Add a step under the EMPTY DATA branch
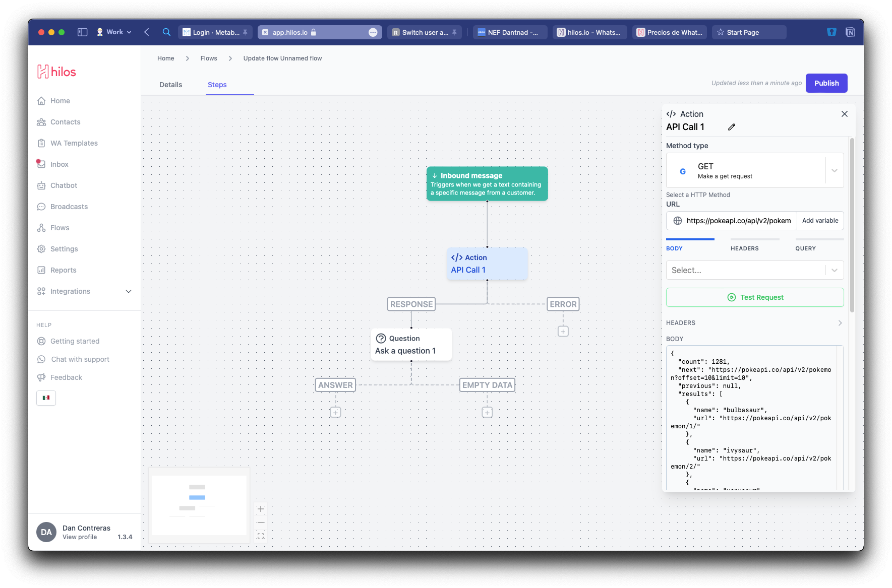 pos(487,412)
